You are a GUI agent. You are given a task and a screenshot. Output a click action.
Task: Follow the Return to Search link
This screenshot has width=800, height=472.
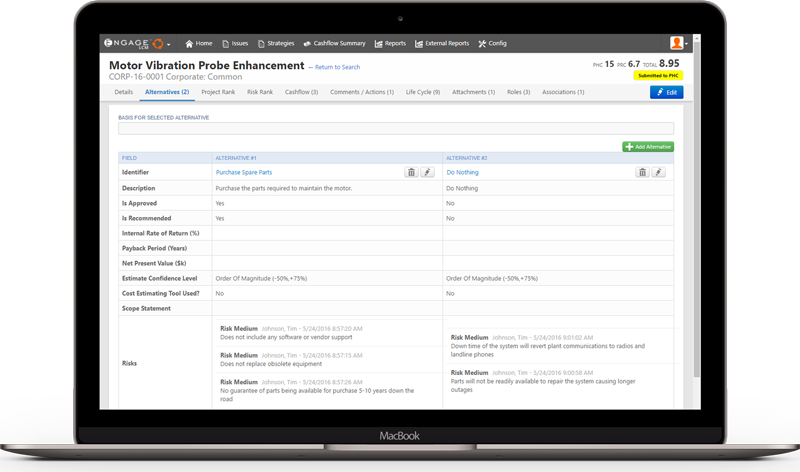337,67
